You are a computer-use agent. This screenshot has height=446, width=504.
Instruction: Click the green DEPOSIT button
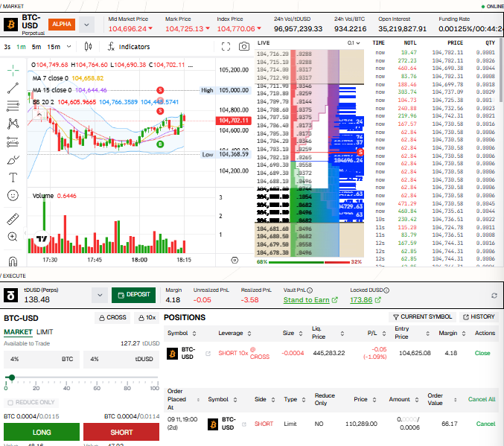click(x=133, y=295)
